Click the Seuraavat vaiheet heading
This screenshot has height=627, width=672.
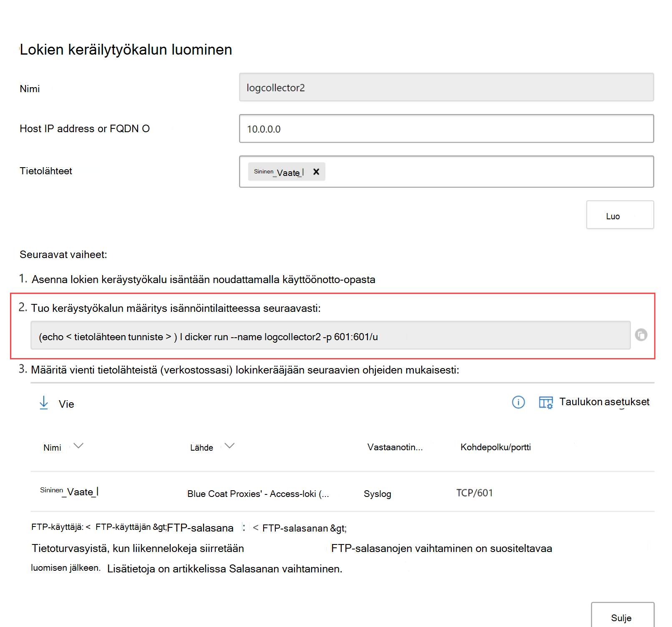(x=63, y=255)
